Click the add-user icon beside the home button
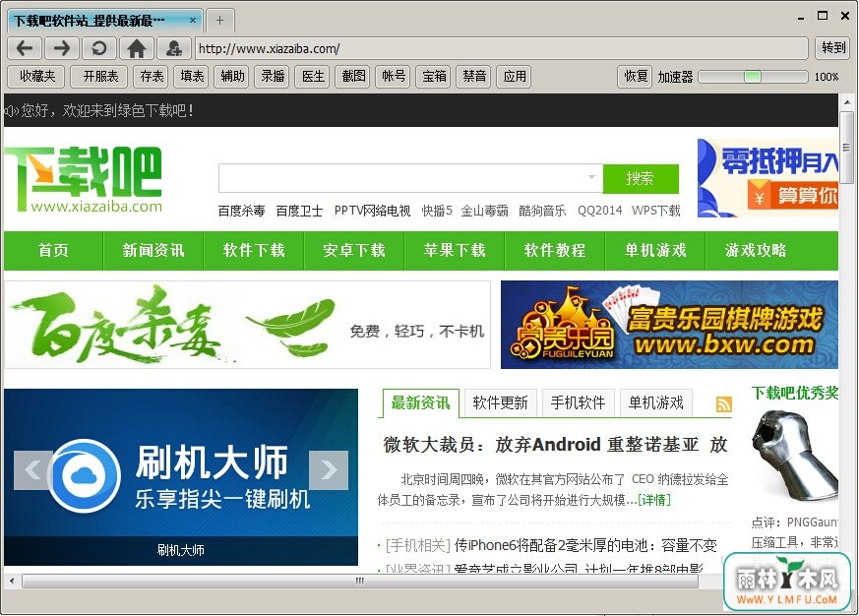Image resolution: width=859 pixels, height=616 pixels. [173, 48]
